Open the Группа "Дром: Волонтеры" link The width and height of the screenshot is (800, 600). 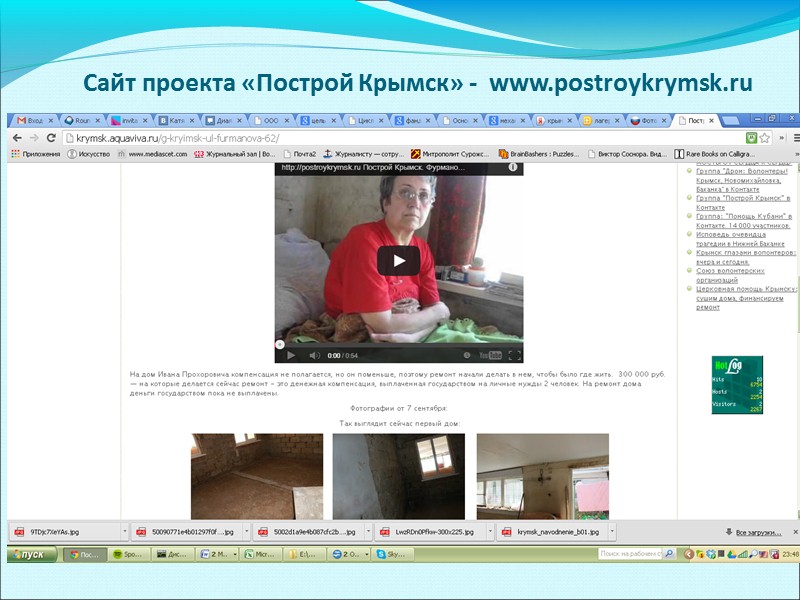(x=742, y=180)
